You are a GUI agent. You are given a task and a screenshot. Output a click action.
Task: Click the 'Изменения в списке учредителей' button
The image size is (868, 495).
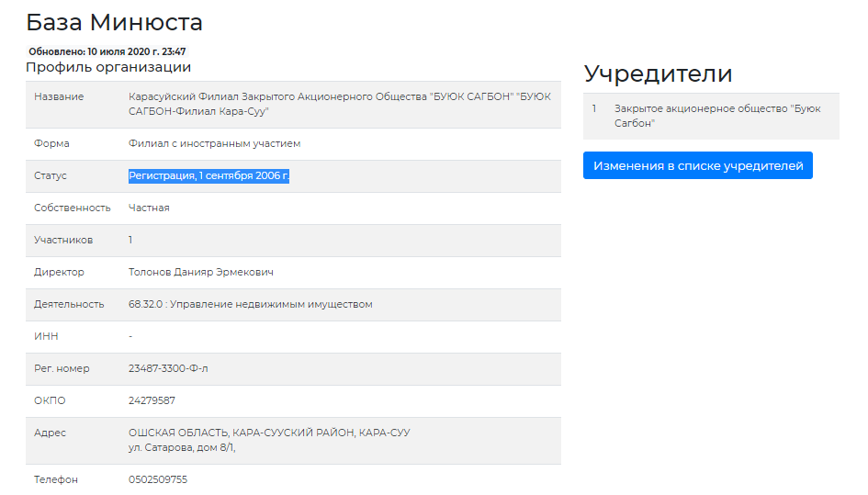click(697, 165)
